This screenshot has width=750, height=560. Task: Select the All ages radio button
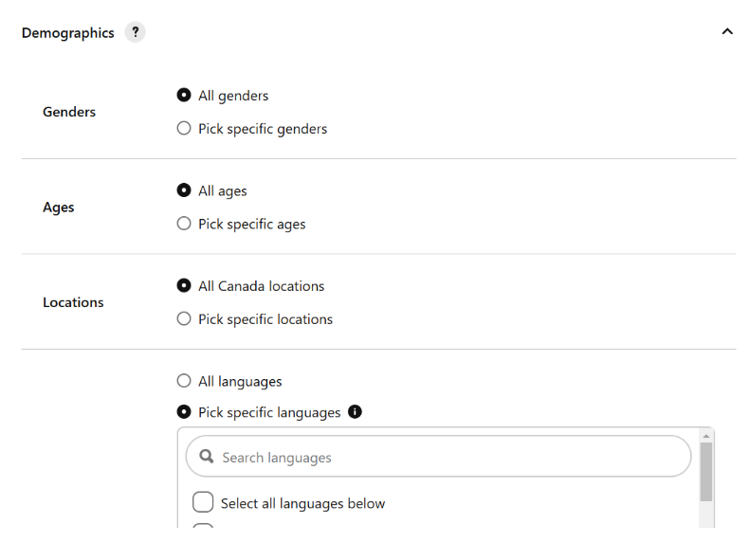tap(184, 190)
